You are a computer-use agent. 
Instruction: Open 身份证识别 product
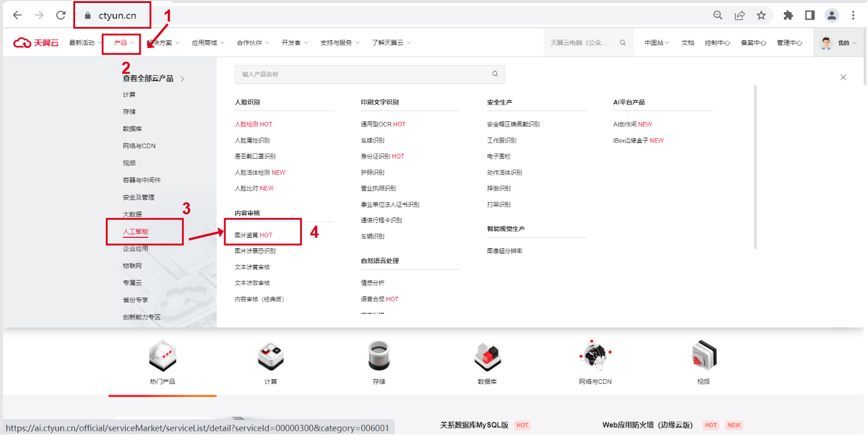pos(382,156)
